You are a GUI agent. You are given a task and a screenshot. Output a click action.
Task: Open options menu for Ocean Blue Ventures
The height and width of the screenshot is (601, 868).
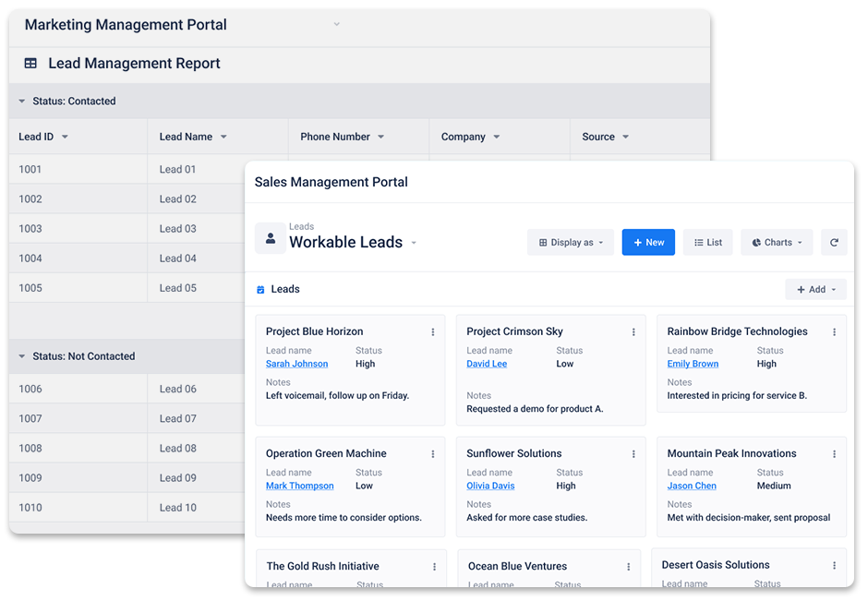(628, 567)
